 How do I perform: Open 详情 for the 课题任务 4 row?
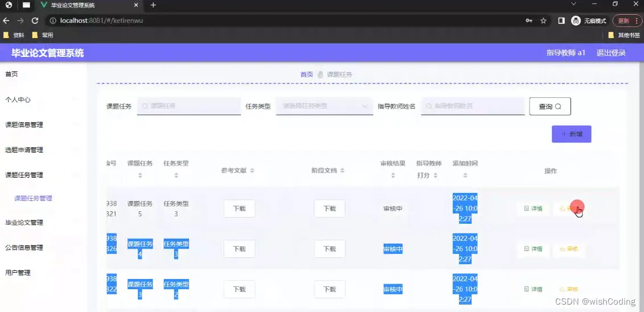pyautogui.click(x=533, y=249)
